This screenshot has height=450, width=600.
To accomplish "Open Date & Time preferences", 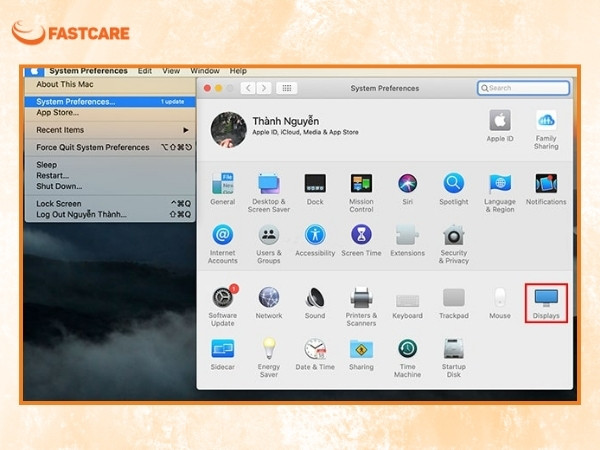I will coord(315,354).
